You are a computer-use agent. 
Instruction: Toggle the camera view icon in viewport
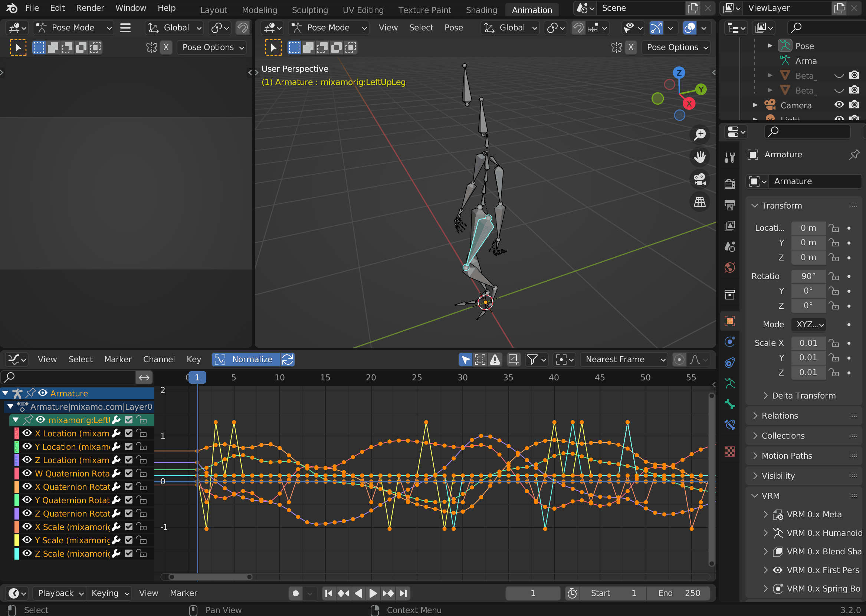point(699,179)
